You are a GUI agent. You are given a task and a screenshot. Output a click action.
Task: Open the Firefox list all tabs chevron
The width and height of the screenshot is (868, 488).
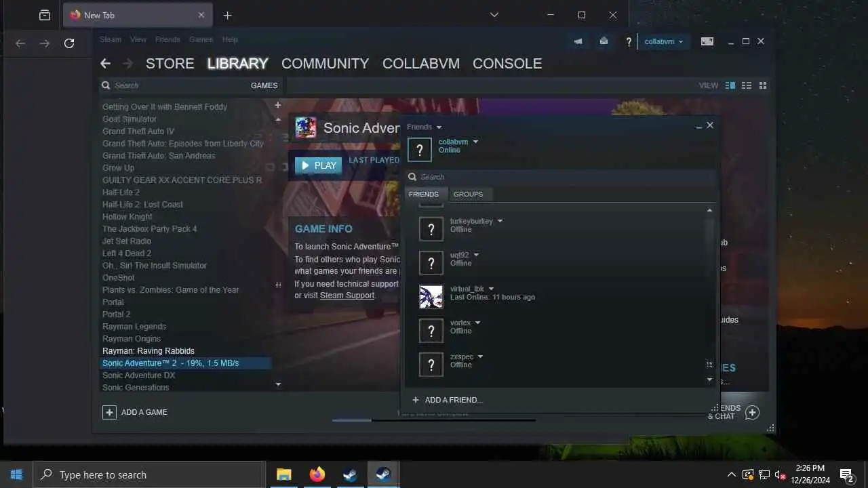click(494, 15)
